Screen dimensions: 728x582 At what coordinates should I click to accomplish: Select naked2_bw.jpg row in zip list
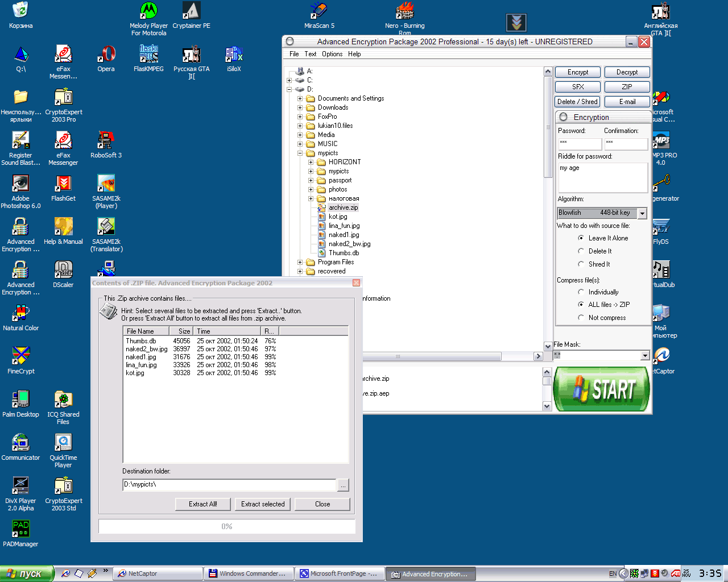(x=201, y=349)
